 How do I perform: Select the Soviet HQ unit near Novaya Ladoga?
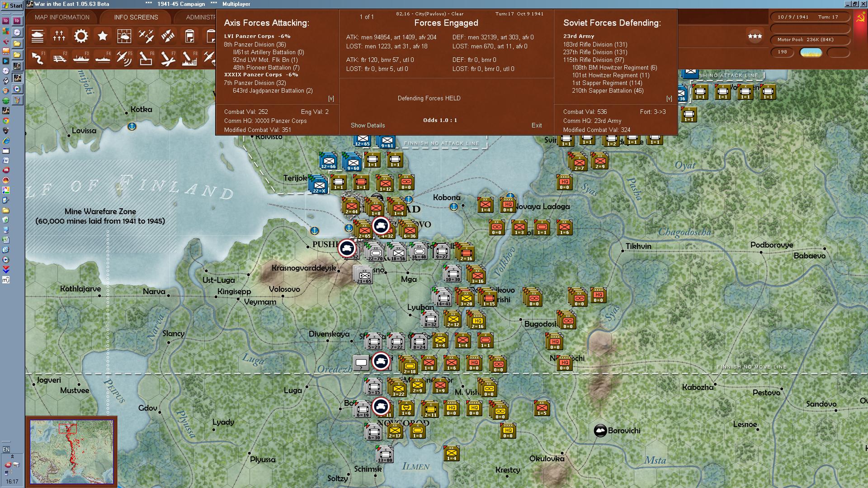click(x=508, y=205)
